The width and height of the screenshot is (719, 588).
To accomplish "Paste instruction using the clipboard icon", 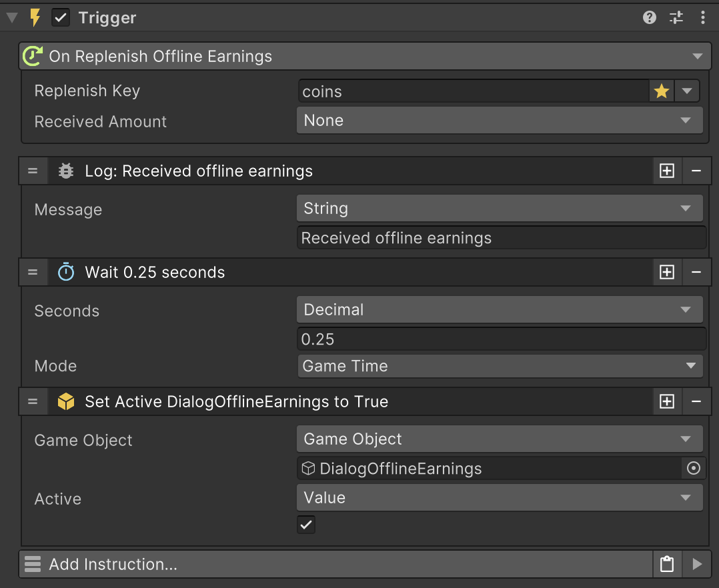I will [x=666, y=564].
